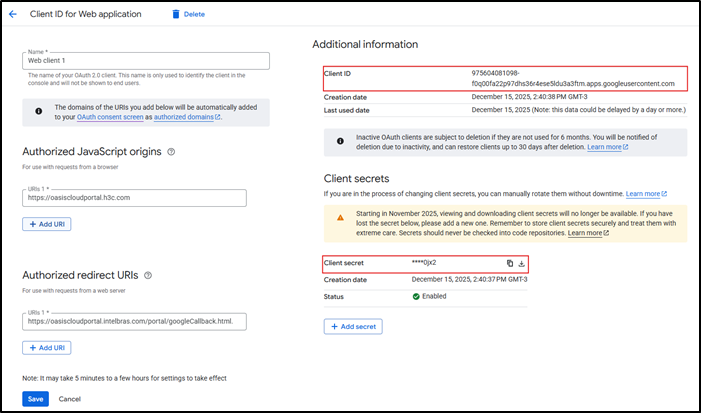Click the 'Last used date' row label
The height and width of the screenshot is (413, 701).
click(346, 110)
